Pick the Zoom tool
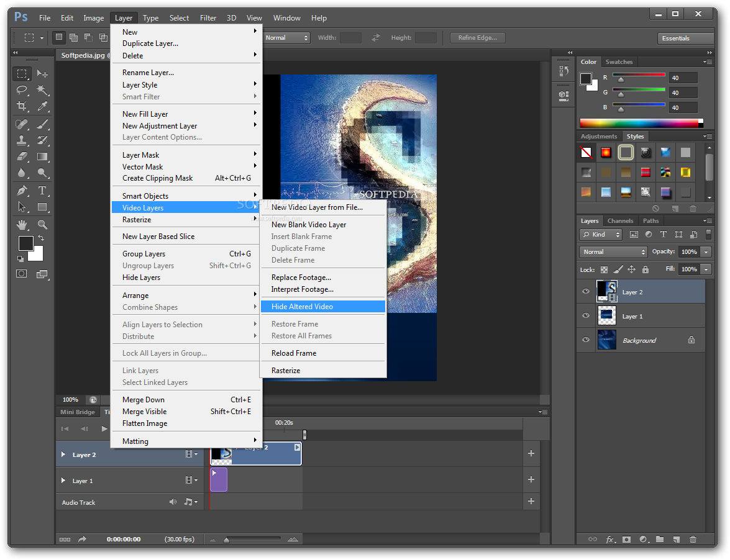730x560 pixels. tap(42, 225)
